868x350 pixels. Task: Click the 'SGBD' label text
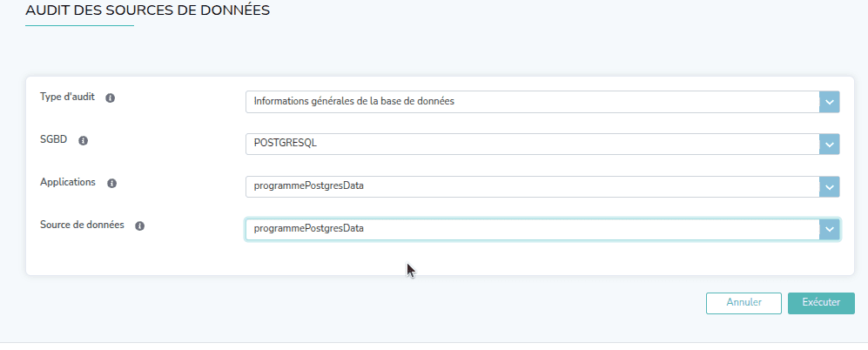click(54, 139)
